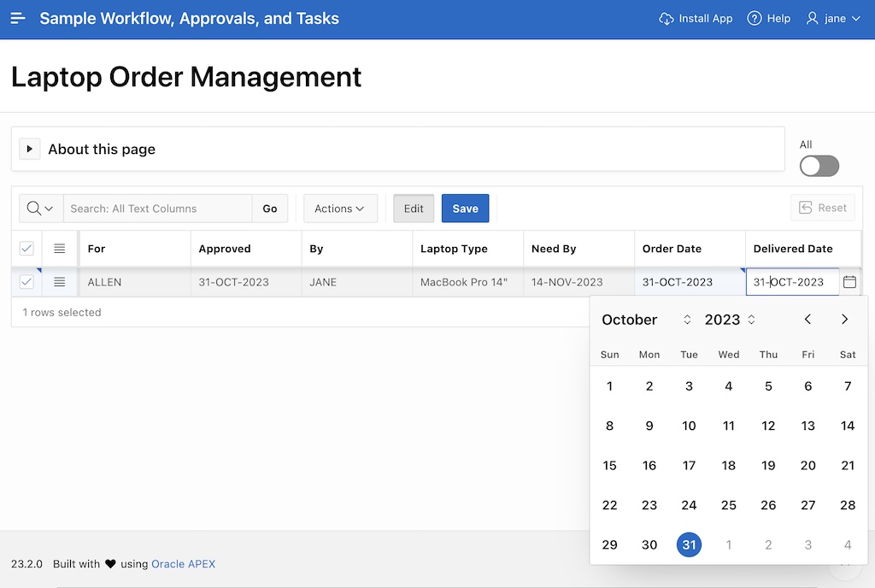
Task: Click the Install App cloud icon
Action: pyautogui.click(x=667, y=18)
